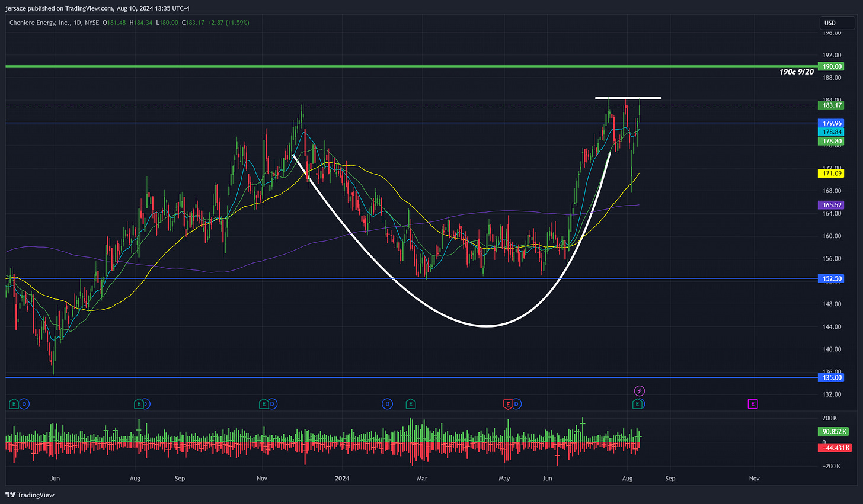Select the blue 152.50 price label

click(832, 278)
